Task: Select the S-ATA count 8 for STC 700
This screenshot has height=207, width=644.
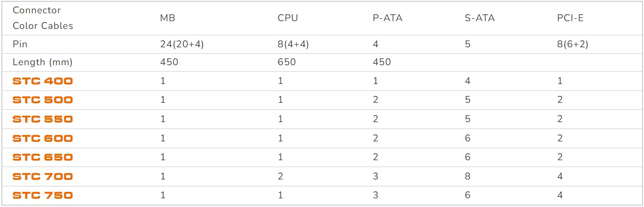Action: pyautogui.click(x=468, y=176)
